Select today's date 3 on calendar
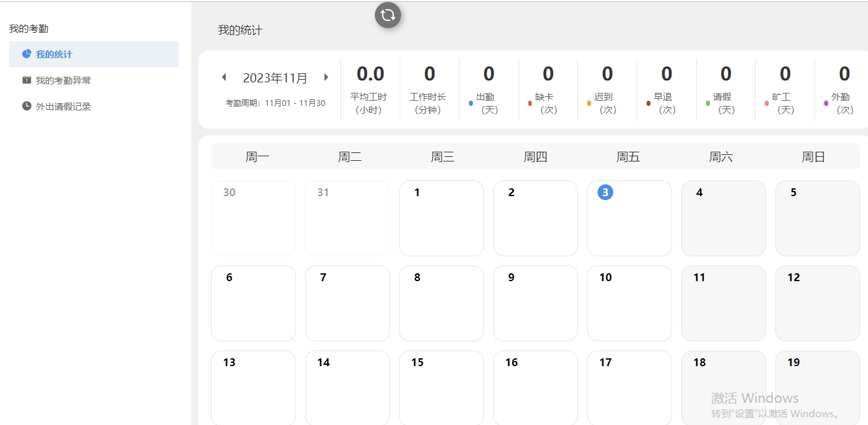 605,192
